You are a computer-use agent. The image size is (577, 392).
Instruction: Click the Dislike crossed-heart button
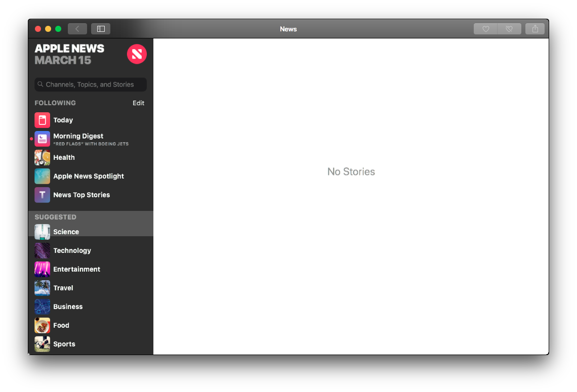(x=509, y=29)
